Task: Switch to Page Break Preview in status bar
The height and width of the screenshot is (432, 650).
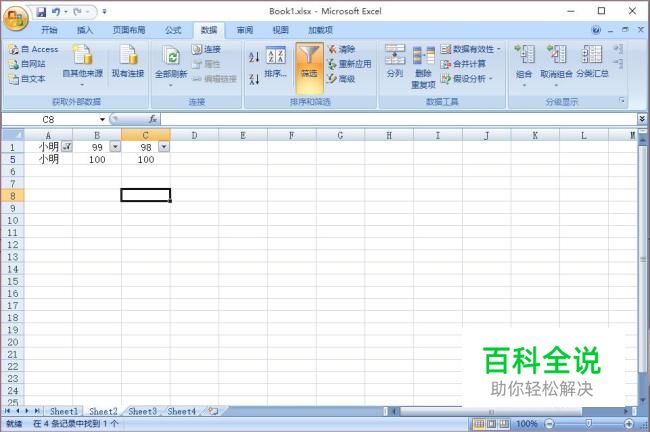Action: point(504,424)
